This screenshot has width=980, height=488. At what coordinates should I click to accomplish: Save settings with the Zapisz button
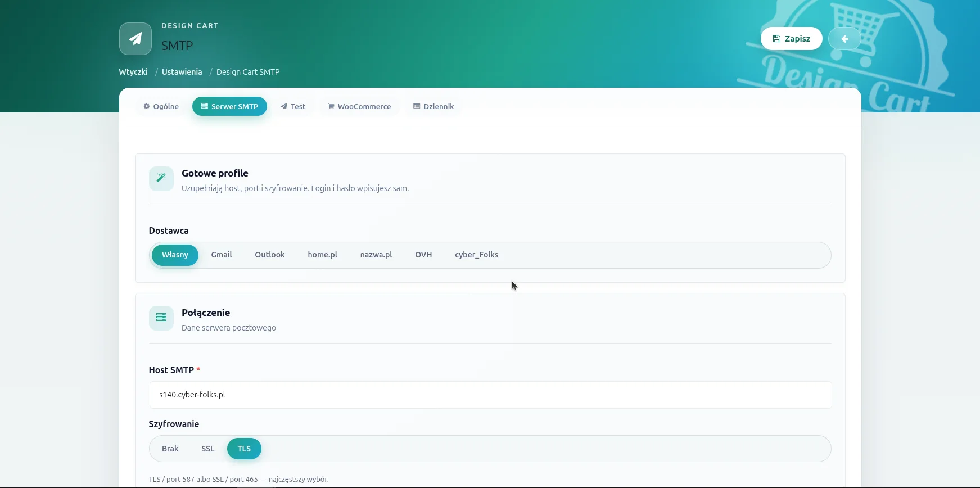point(792,39)
